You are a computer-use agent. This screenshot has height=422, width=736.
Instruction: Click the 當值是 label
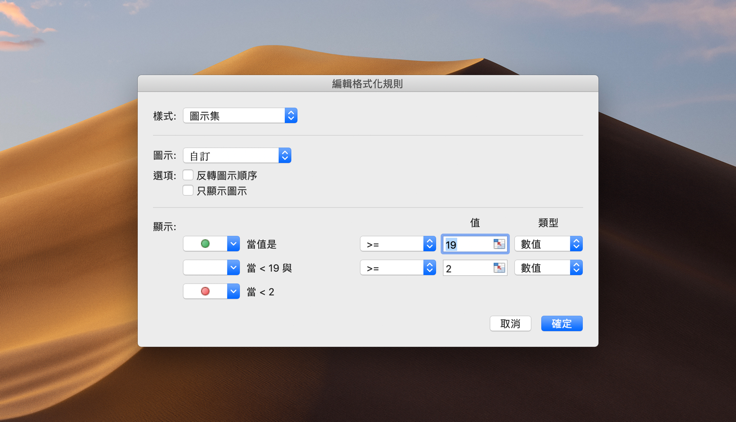(261, 244)
